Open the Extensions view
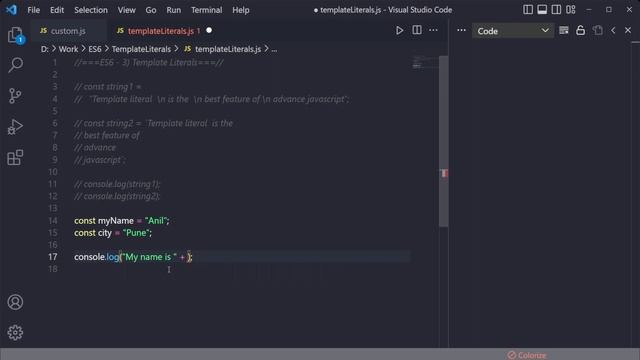The width and height of the screenshot is (640, 360). point(16,158)
